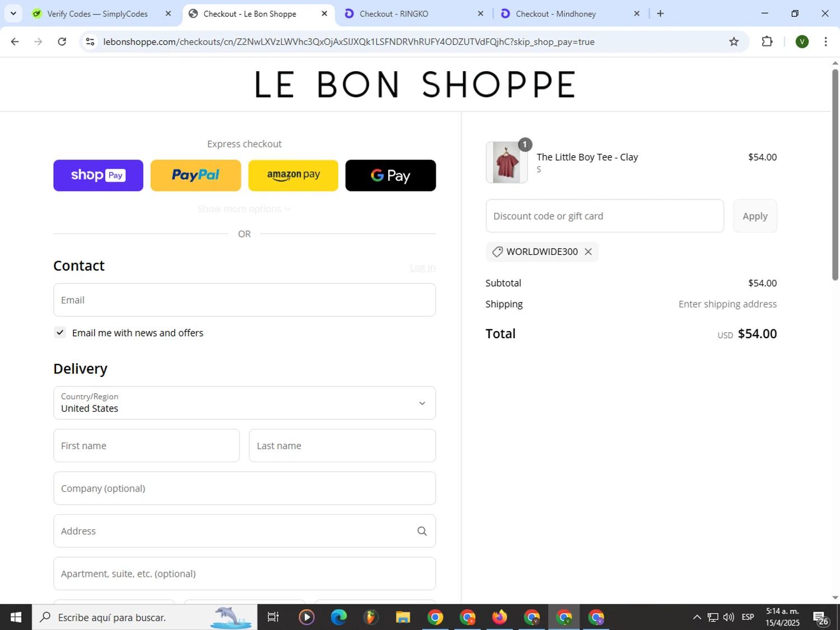This screenshot has width=840, height=630.
Task: Click the Apply discount button
Action: pos(755,216)
